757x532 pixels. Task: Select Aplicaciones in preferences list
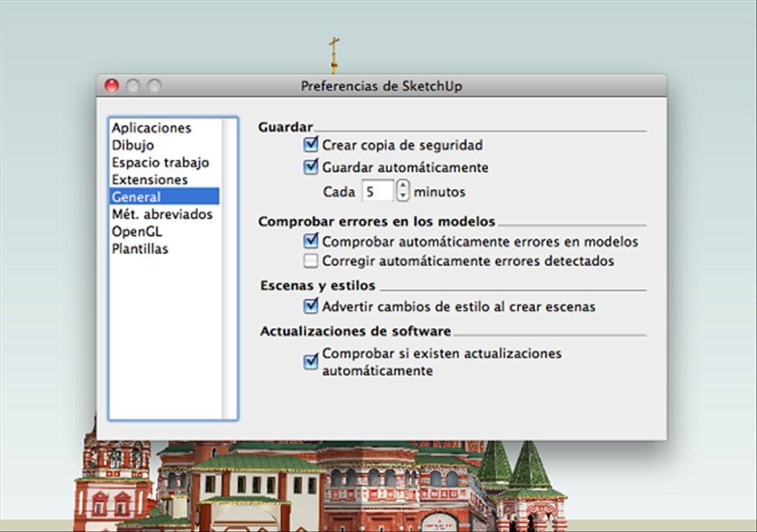(152, 128)
